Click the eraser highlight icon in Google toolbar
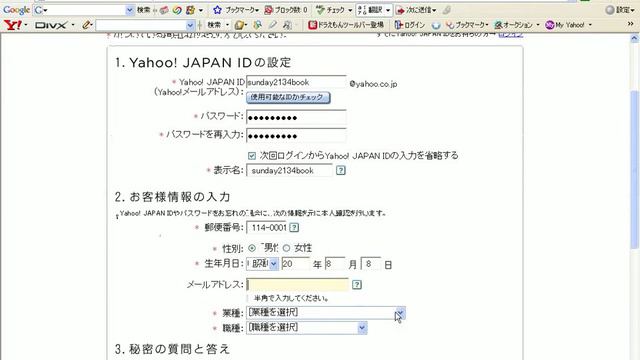The width and height of the screenshot is (640, 360). (x=164, y=10)
